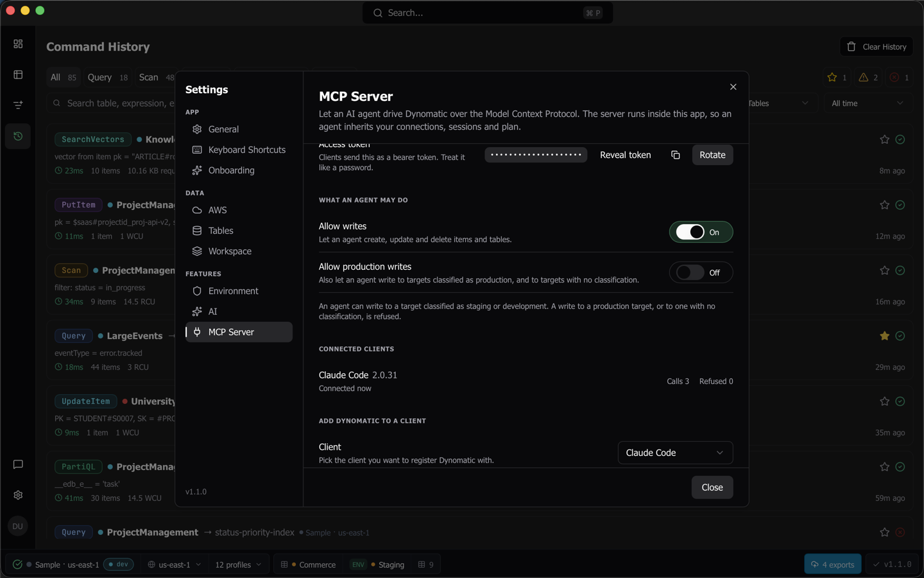Image resolution: width=924 pixels, height=578 pixels.
Task: Unstar the LargeEvents query entry
Action: (884, 336)
